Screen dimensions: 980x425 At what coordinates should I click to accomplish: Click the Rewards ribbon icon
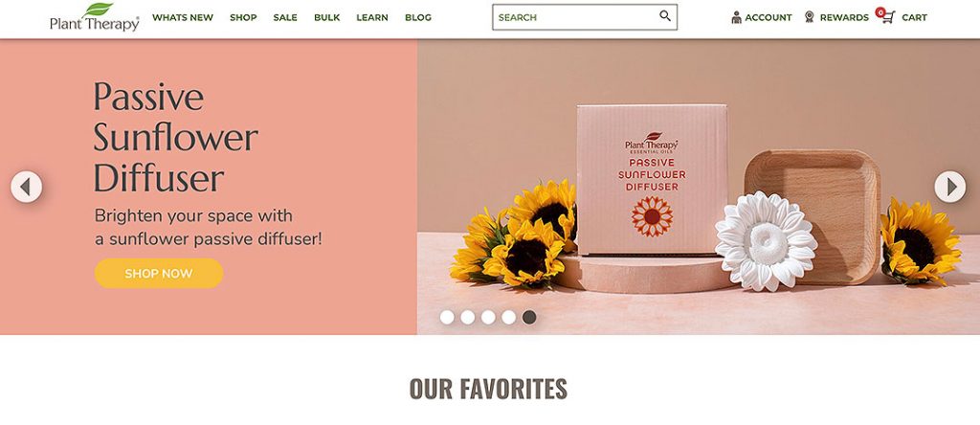click(x=810, y=17)
